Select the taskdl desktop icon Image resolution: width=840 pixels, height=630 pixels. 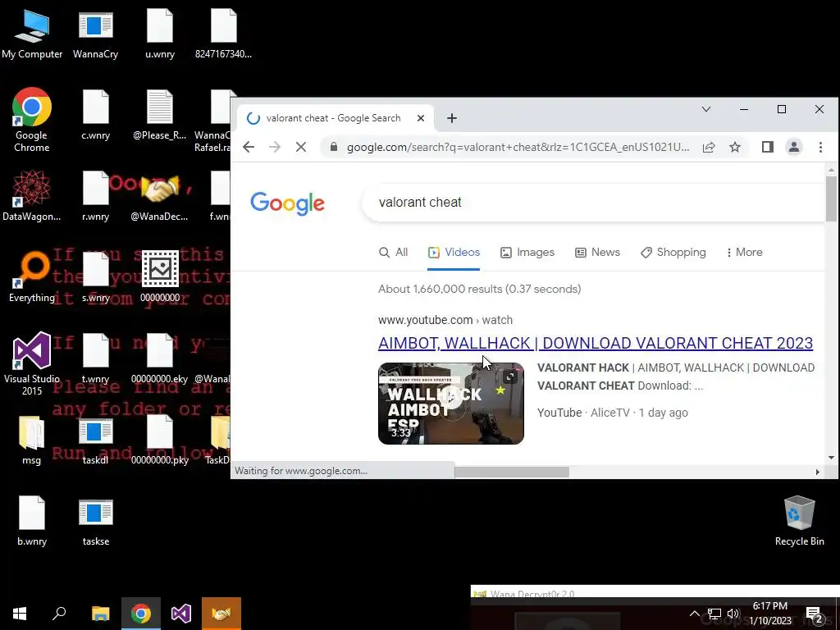(95, 441)
